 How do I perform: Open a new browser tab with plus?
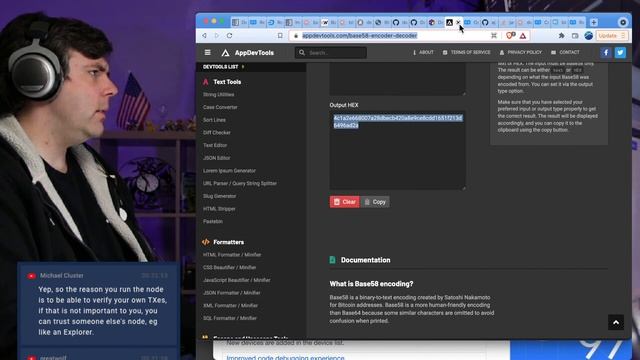[594, 22]
